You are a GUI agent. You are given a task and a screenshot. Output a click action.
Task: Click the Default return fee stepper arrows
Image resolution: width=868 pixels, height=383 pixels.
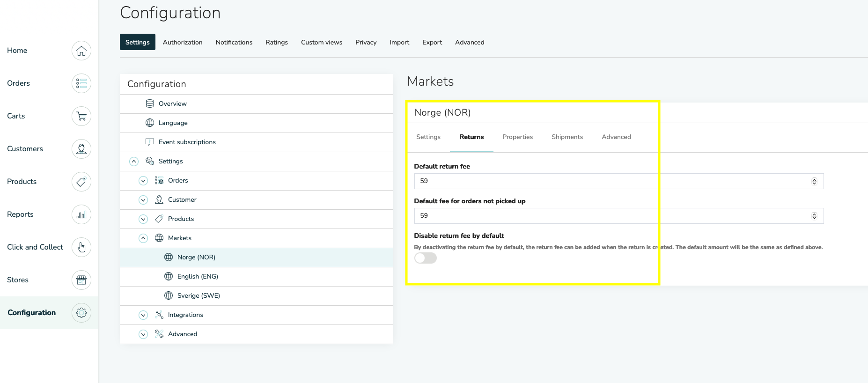pyautogui.click(x=814, y=181)
